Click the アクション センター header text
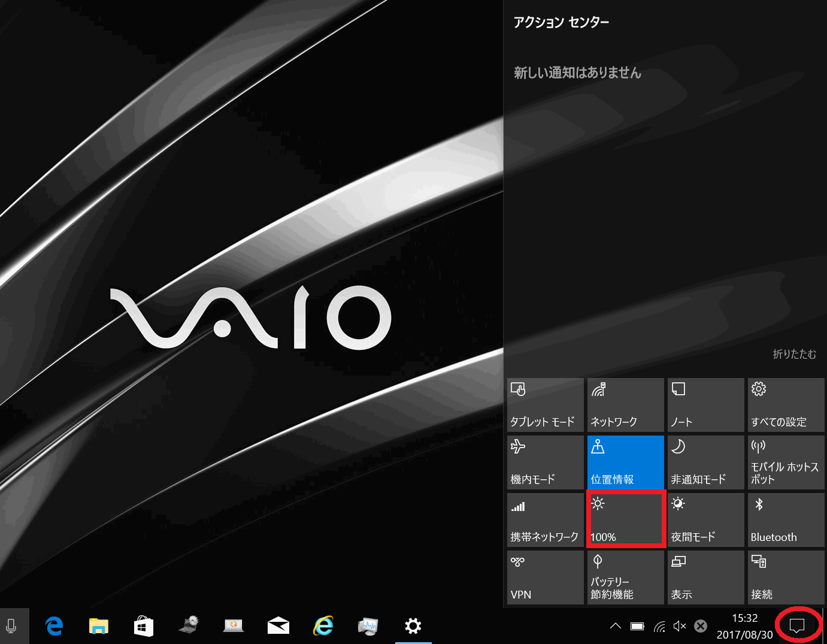The width and height of the screenshot is (827, 644). 561,23
